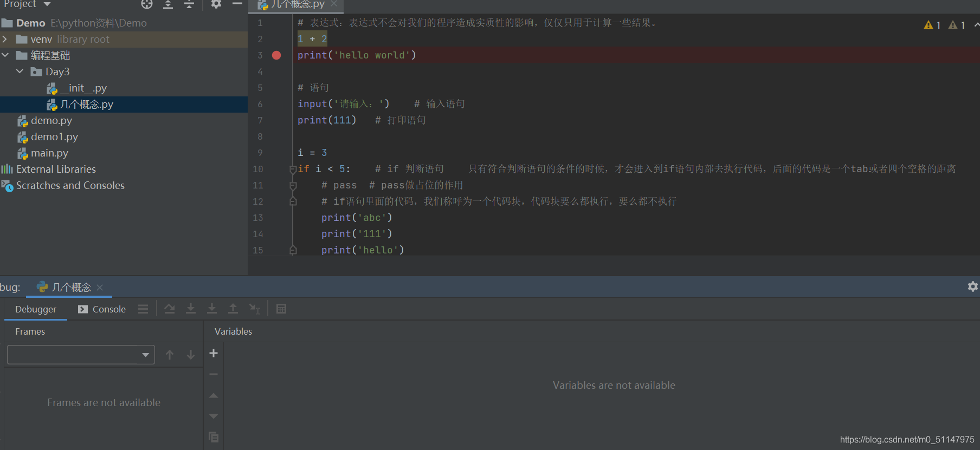Switch to the Debugger tab
Screen dimensions: 980x450
(36, 309)
